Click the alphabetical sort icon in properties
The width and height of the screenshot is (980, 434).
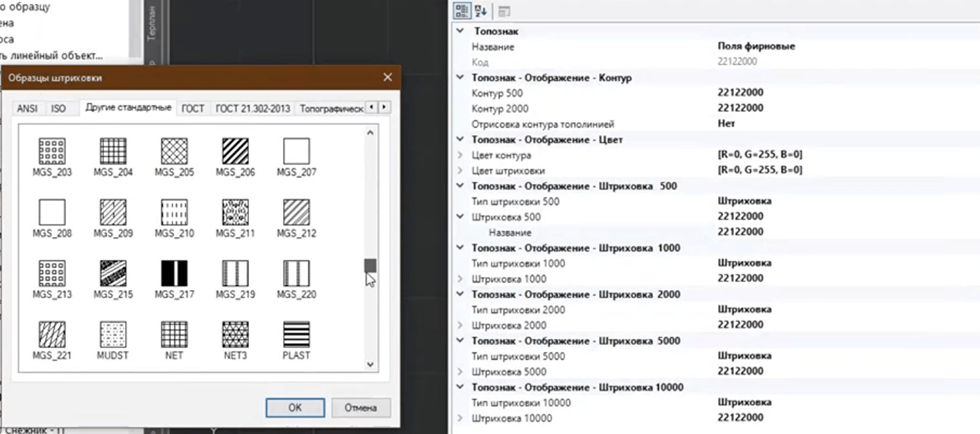click(x=481, y=11)
